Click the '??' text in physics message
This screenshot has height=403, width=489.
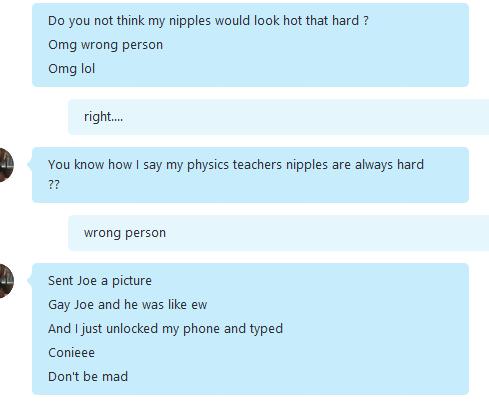pos(54,184)
